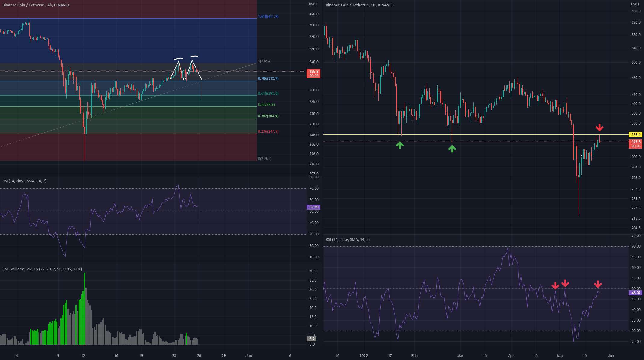Click the gray 3.2 Vix Fix value tag
The image size is (644, 360).
312,339
